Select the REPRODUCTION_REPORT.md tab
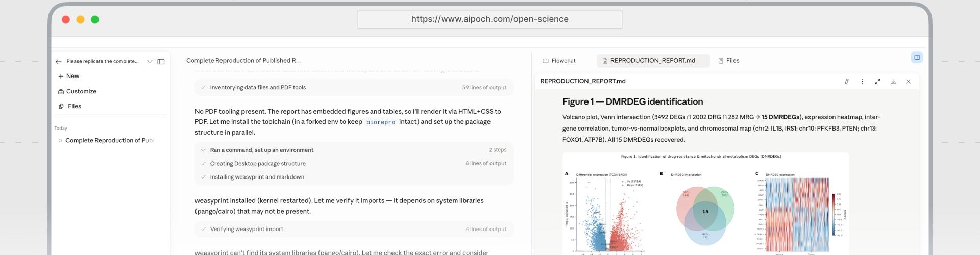 pyautogui.click(x=653, y=61)
